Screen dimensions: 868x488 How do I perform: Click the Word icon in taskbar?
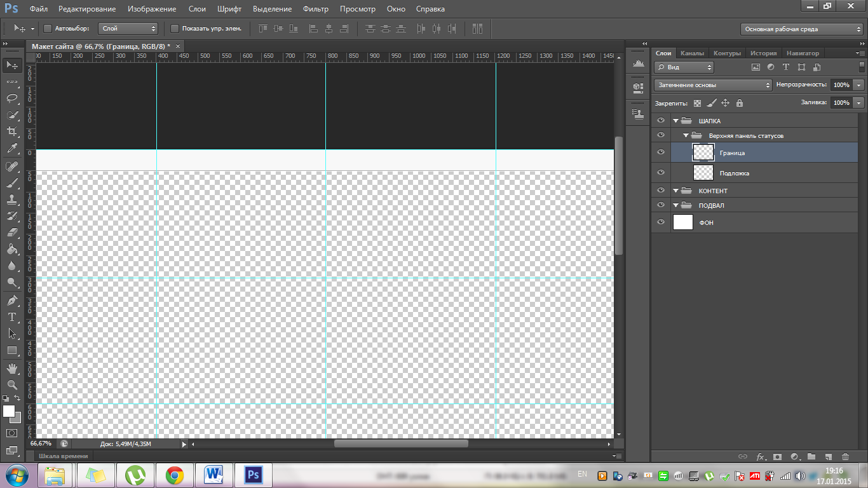pyautogui.click(x=214, y=475)
